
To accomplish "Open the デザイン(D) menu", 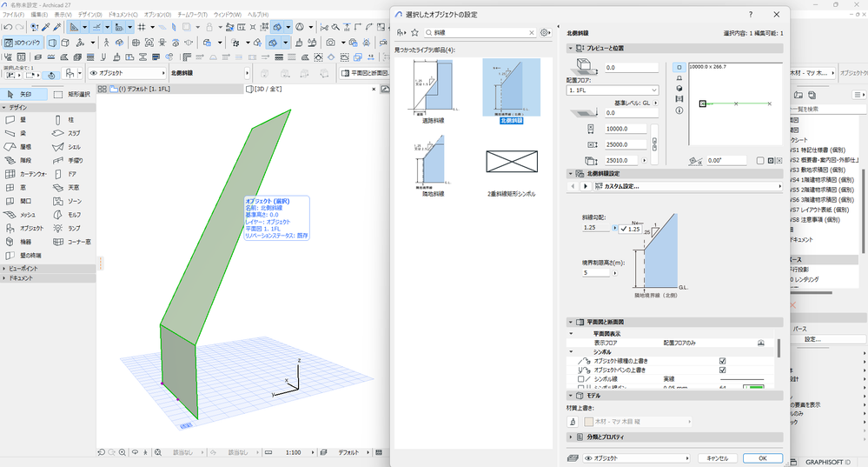I will 89,15.
